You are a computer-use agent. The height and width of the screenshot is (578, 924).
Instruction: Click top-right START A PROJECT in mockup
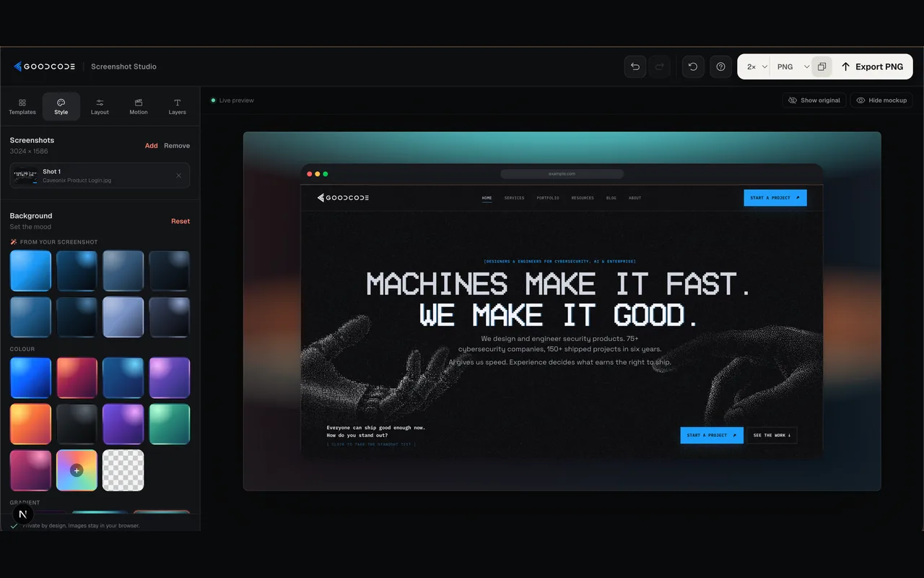(x=775, y=198)
